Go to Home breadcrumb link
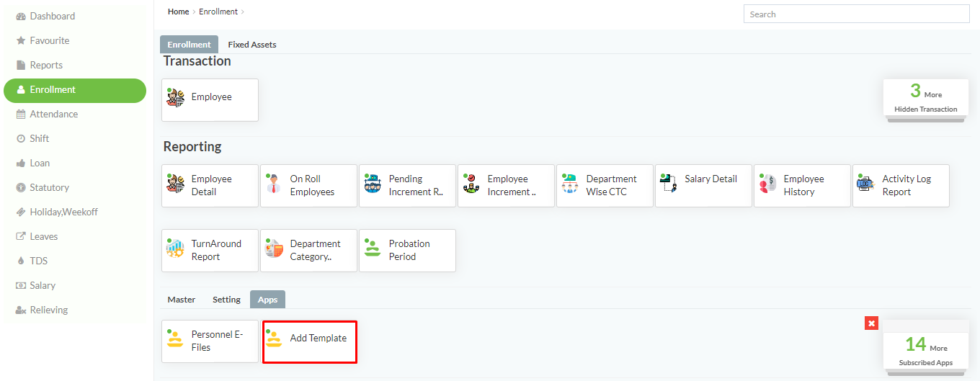The image size is (980, 381). coord(178,12)
